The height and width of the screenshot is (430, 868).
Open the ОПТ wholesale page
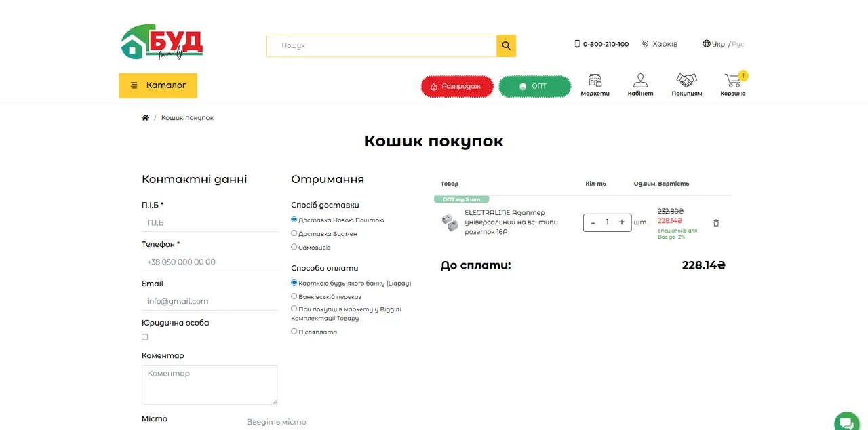534,87
